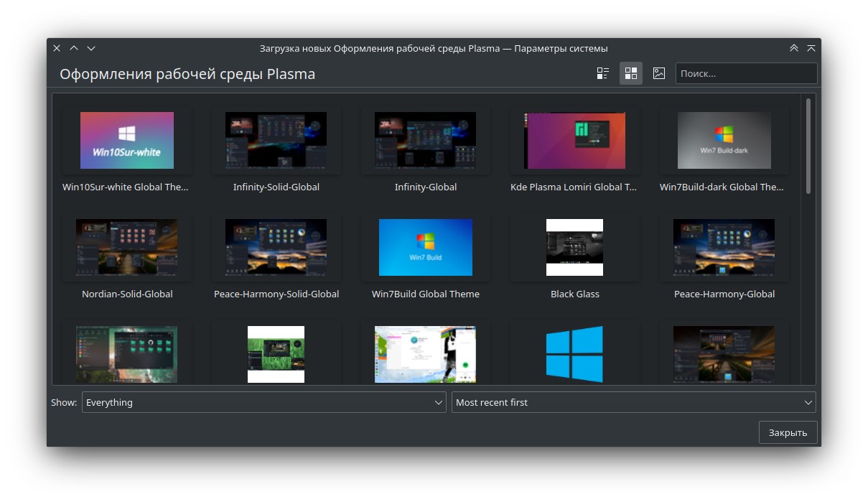Open the Black Glass theme thumbnail

pyautogui.click(x=575, y=248)
